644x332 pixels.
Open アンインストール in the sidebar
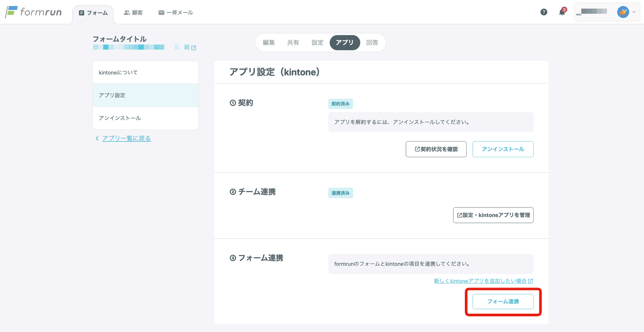[146, 118]
